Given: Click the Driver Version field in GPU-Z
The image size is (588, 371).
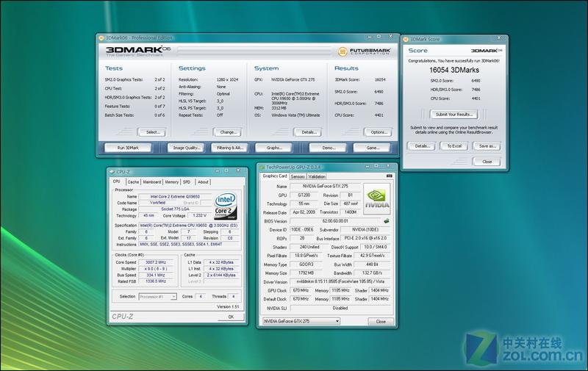Looking at the screenshot, I should pyautogui.click(x=340, y=282).
